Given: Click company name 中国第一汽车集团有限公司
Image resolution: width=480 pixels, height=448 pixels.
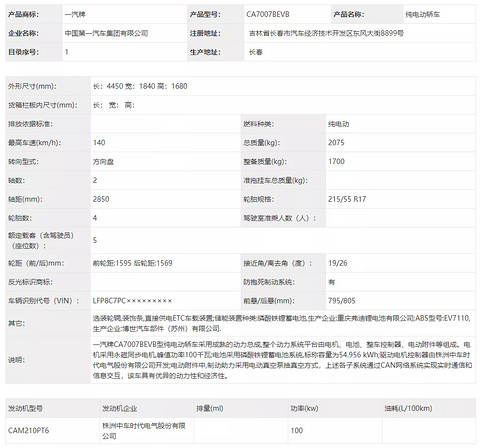Looking at the screenshot, I should coord(106,33).
